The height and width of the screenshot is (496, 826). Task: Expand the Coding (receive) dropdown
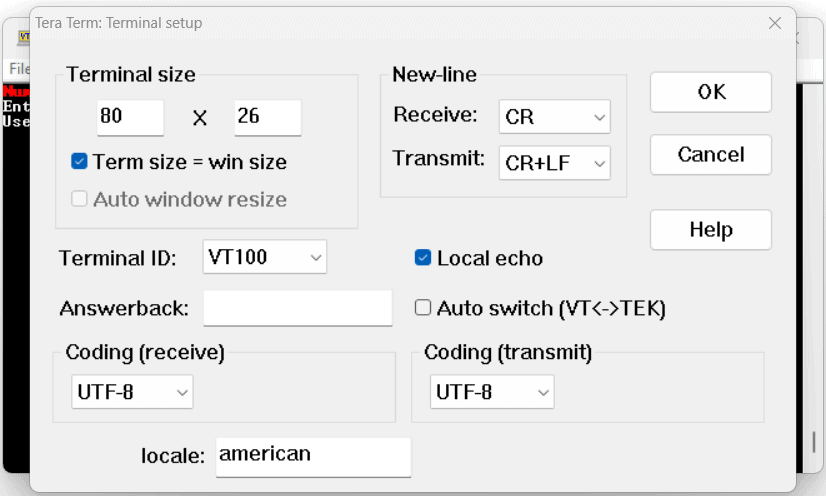click(x=132, y=393)
